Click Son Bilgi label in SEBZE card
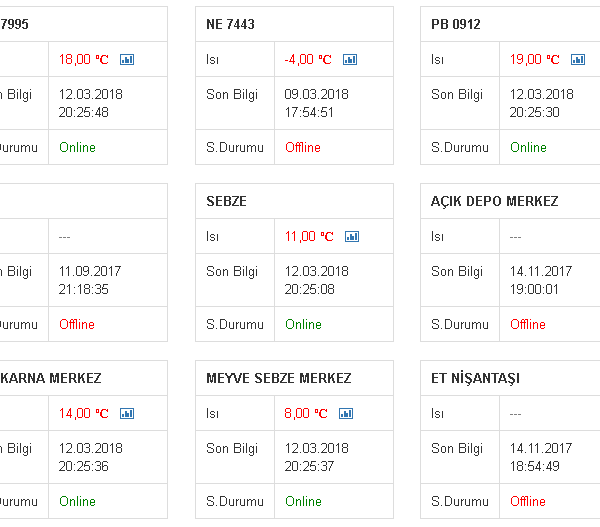This screenshot has height=527, width=600. 232,272
